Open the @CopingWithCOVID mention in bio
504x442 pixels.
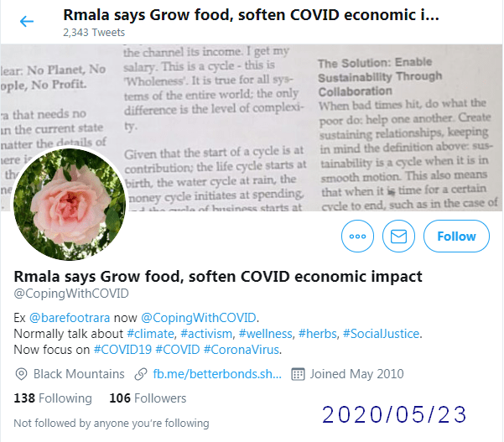pos(198,318)
